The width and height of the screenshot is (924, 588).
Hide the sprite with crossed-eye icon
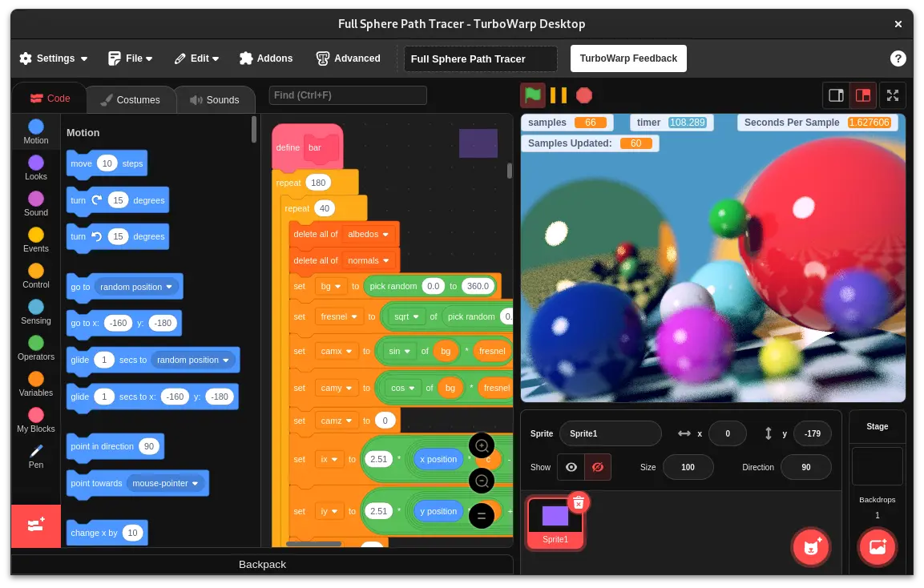(598, 467)
